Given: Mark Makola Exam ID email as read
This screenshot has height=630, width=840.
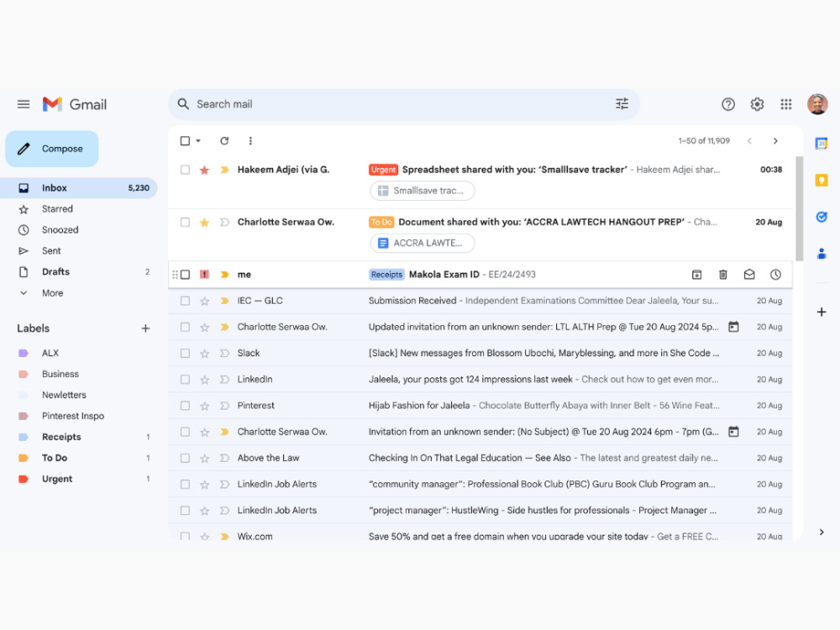Looking at the screenshot, I should (749, 275).
